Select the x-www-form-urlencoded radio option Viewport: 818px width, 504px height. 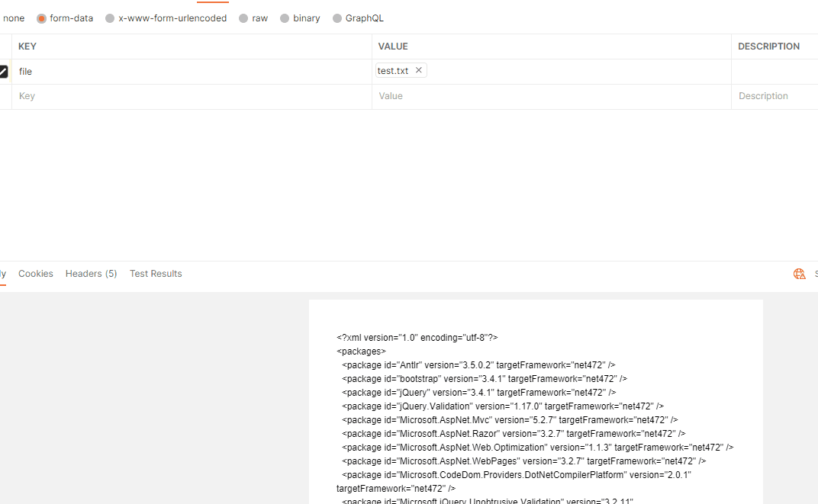pyautogui.click(x=110, y=18)
